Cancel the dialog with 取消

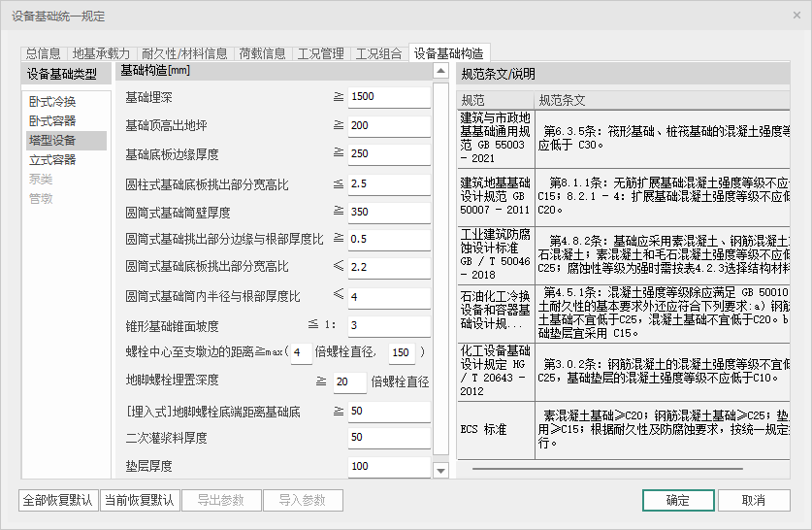(753, 501)
